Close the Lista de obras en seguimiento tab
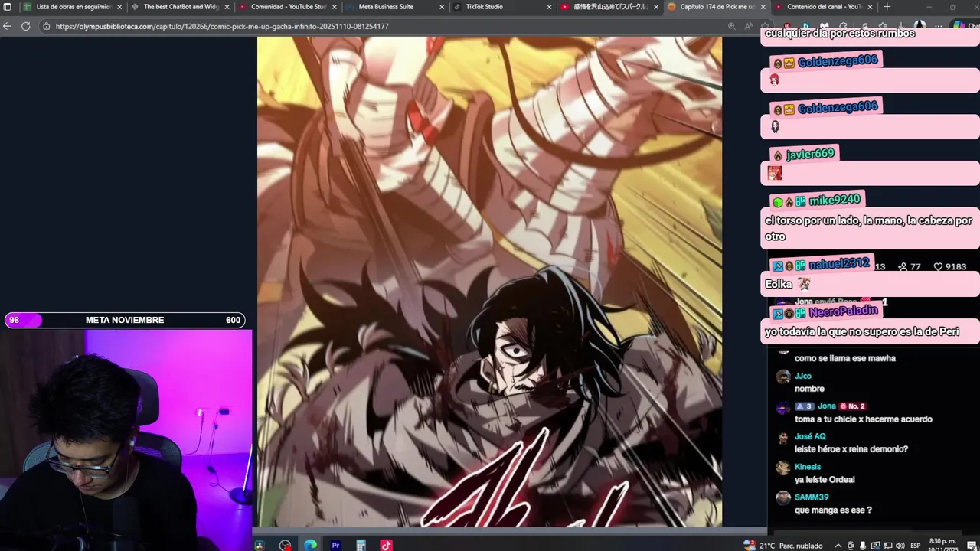 pos(119,7)
